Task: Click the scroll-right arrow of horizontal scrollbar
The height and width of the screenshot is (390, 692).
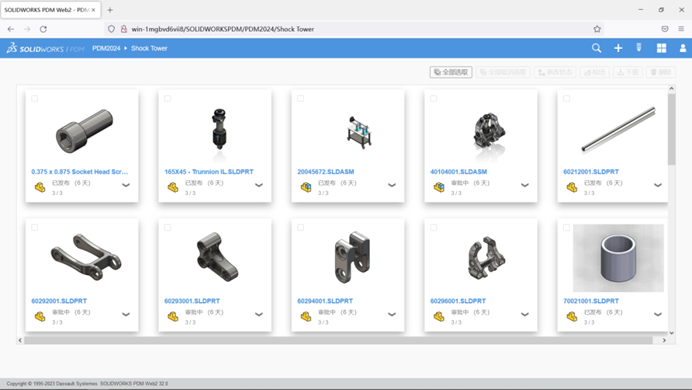Action: pos(664,340)
